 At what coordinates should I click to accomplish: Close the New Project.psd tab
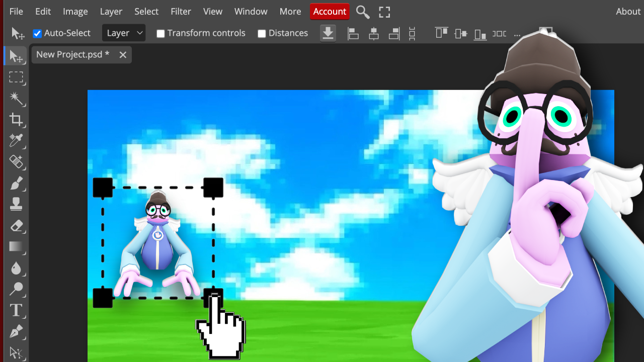click(123, 55)
